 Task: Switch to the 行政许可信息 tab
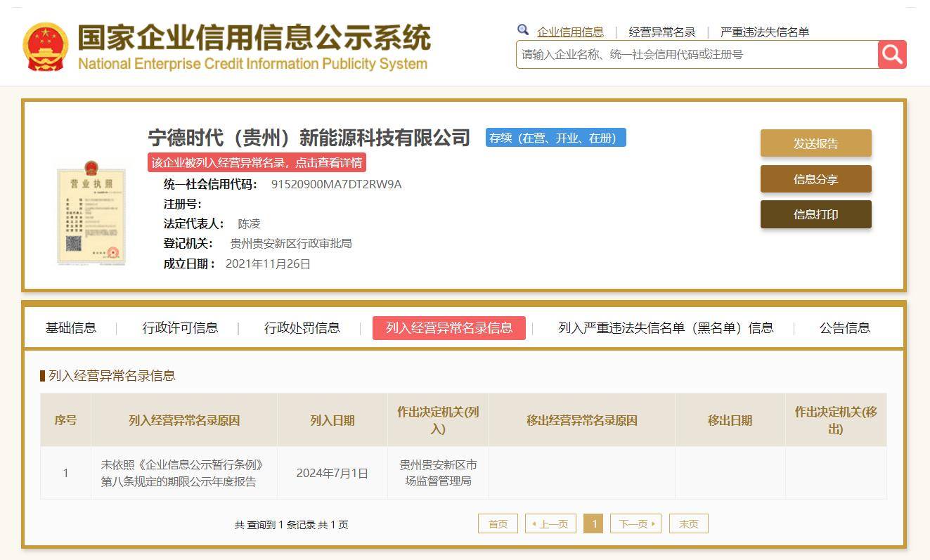[180, 327]
